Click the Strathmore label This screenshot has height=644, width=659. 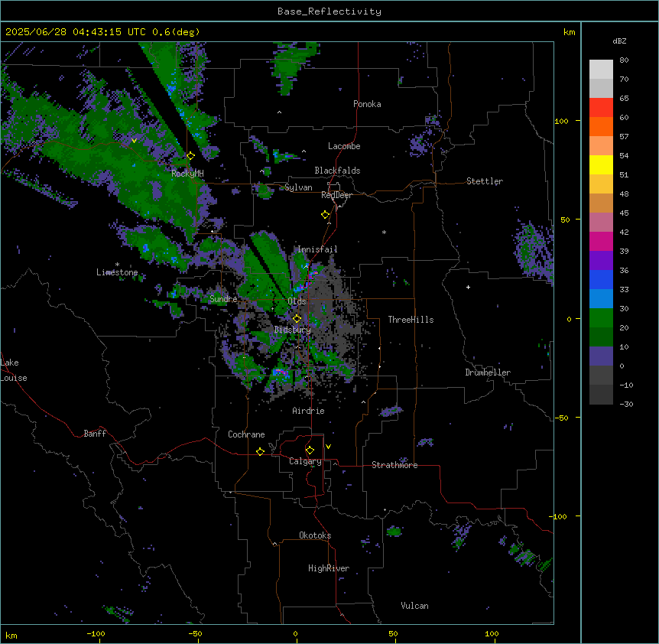click(394, 465)
